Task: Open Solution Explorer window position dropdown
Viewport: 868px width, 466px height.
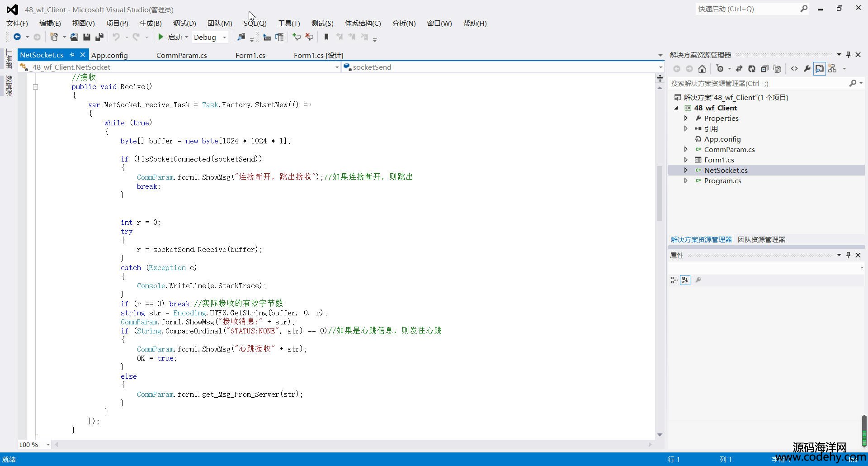Action: (x=839, y=55)
